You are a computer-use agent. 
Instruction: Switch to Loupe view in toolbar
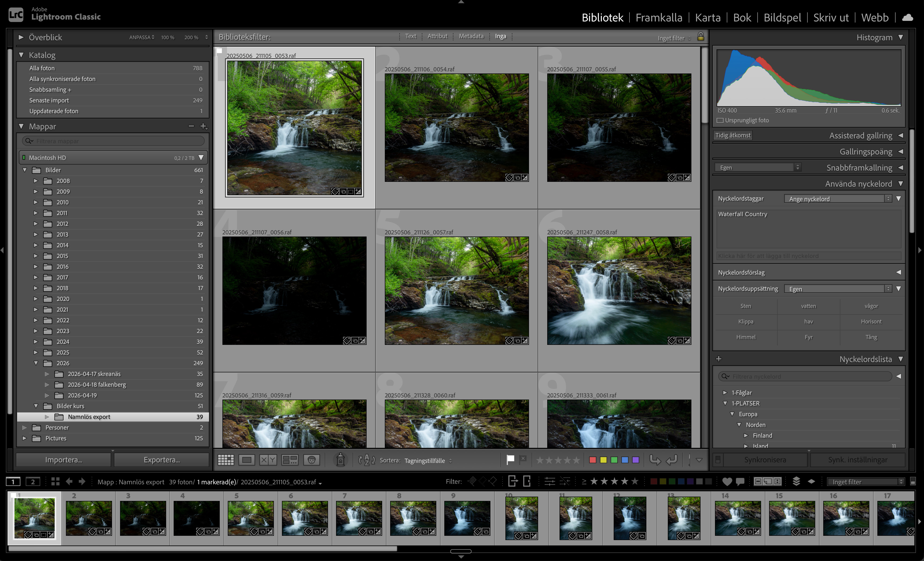pos(247,460)
